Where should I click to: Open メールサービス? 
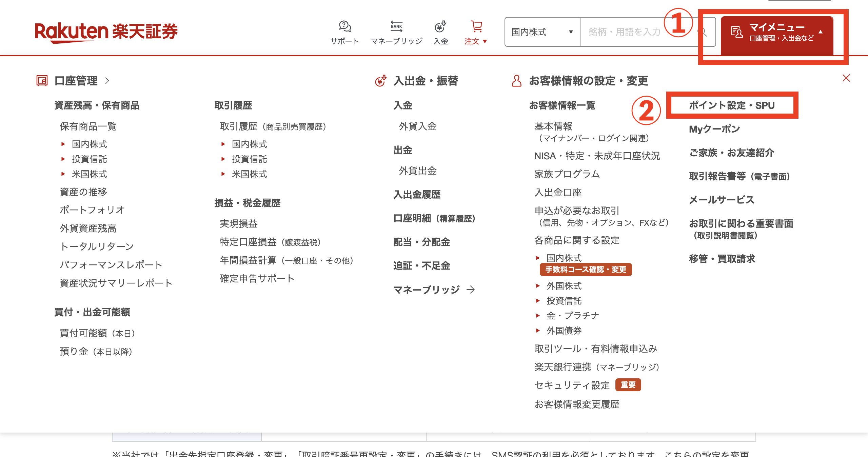pos(722,200)
